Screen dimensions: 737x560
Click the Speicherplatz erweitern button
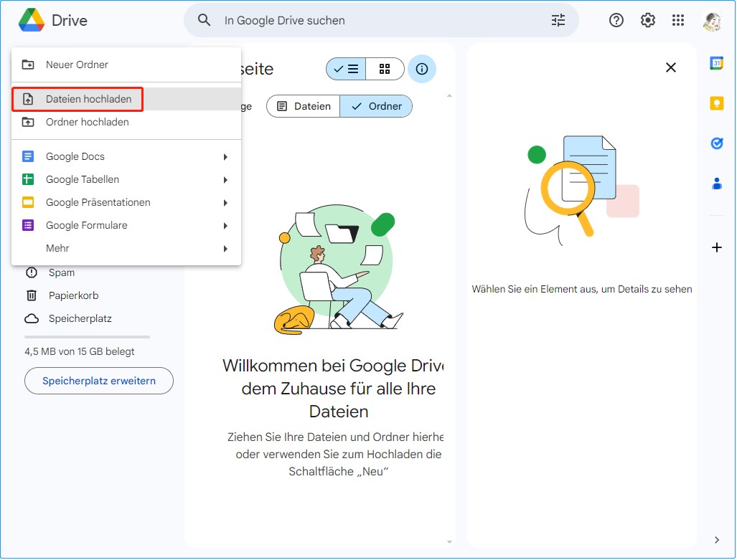coord(98,381)
